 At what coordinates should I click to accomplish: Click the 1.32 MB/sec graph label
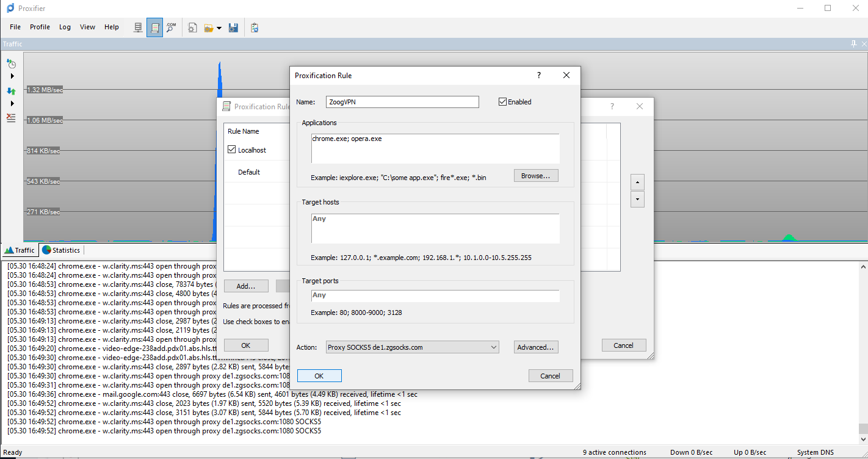pos(45,90)
